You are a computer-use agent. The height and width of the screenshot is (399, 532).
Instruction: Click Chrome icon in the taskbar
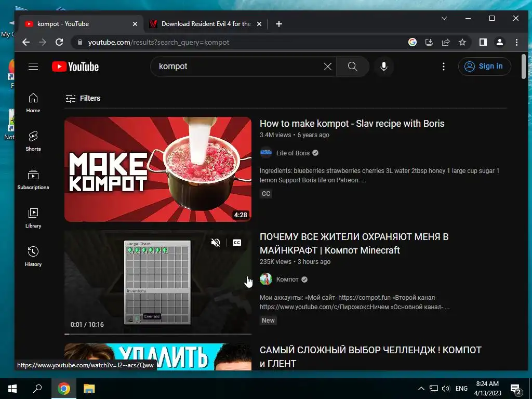(x=63, y=389)
